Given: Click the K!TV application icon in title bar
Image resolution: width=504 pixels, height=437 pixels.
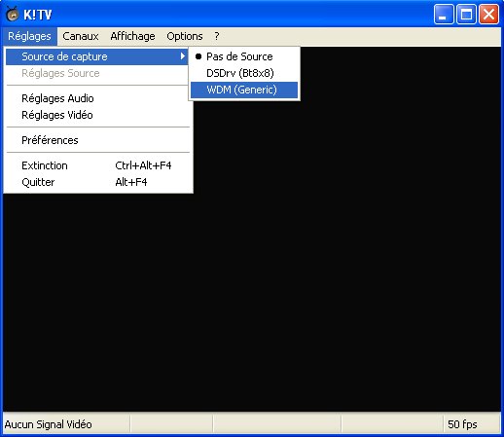Looking at the screenshot, I should pyautogui.click(x=13, y=15).
